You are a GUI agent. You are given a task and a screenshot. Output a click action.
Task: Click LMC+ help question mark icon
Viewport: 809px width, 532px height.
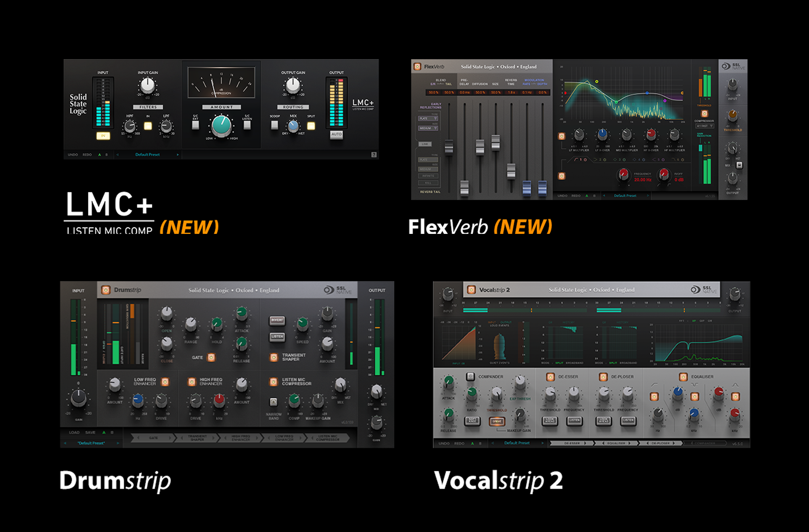click(374, 155)
